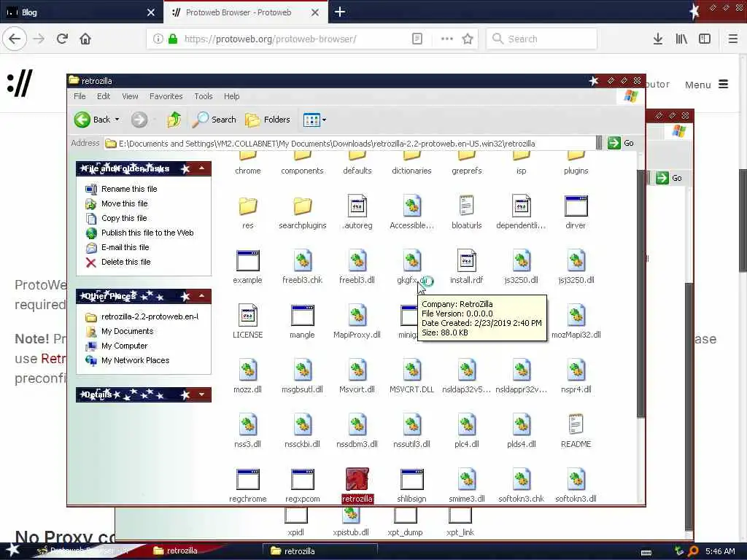Reload the page in Firefox
This screenshot has height=560, width=747.
click(62, 39)
